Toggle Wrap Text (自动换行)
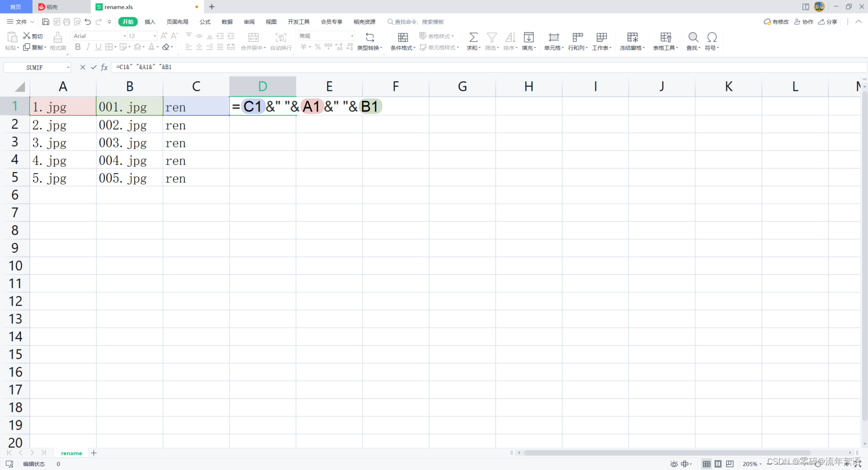868x470 pixels. click(281, 41)
